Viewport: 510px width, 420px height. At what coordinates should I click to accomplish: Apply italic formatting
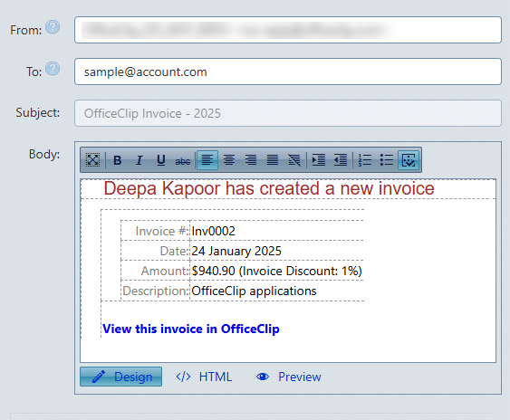click(x=140, y=160)
